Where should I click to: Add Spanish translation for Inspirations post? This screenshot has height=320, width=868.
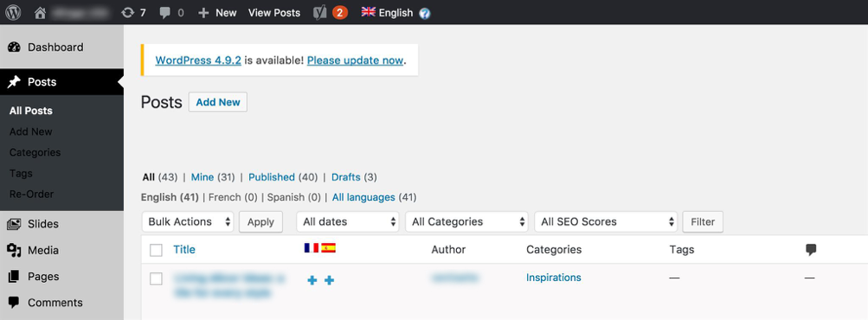[x=329, y=281]
